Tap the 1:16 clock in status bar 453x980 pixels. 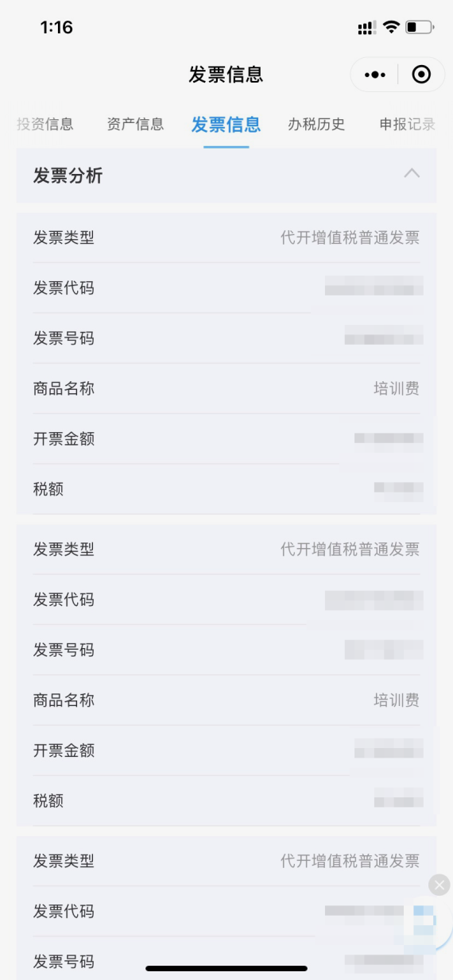[x=56, y=28]
